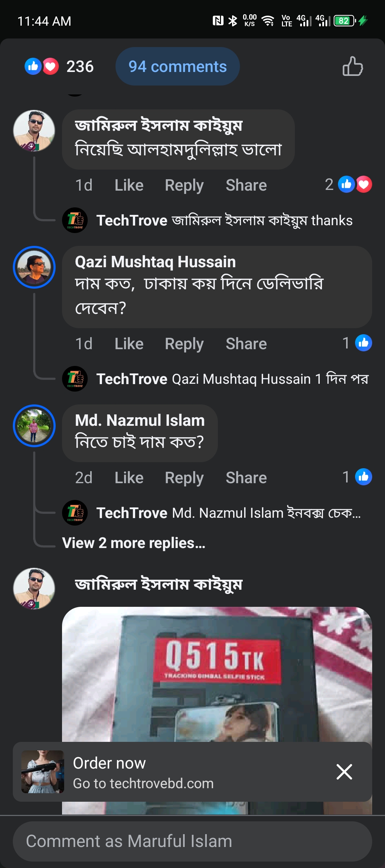
Task: Like Md. Nazmul Islam's comment
Action: point(129,478)
